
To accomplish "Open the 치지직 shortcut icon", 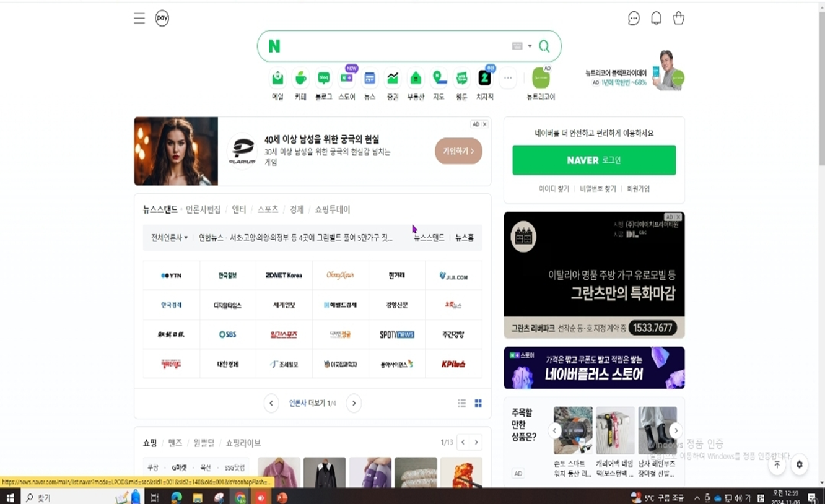I will click(x=485, y=78).
